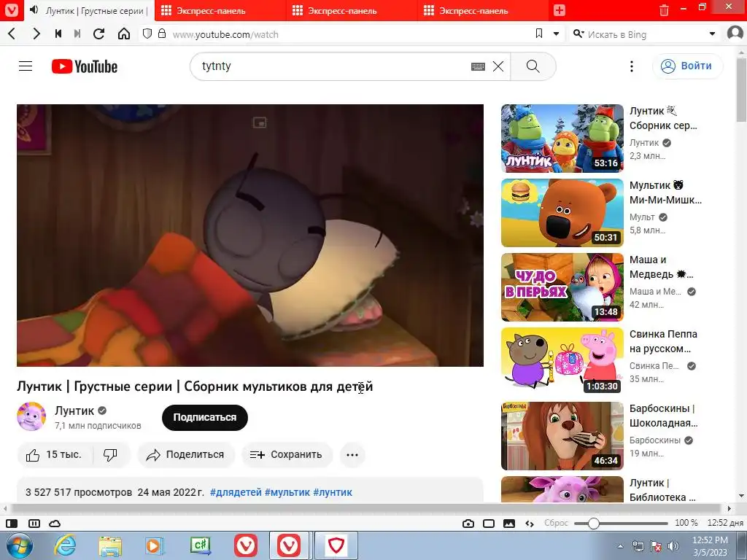Click the YouTube logo
The height and width of the screenshot is (560, 747).
[85, 66]
